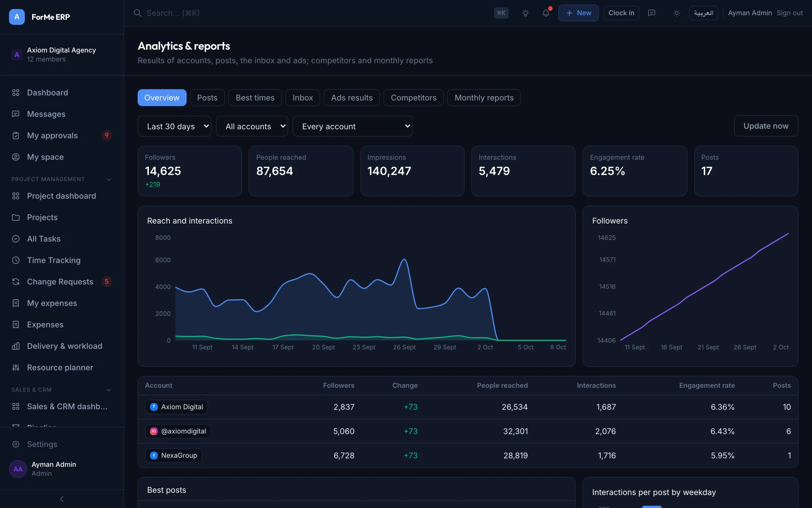812x508 pixels.
Task: Click the Sign out link
Action: (x=789, y=13)
